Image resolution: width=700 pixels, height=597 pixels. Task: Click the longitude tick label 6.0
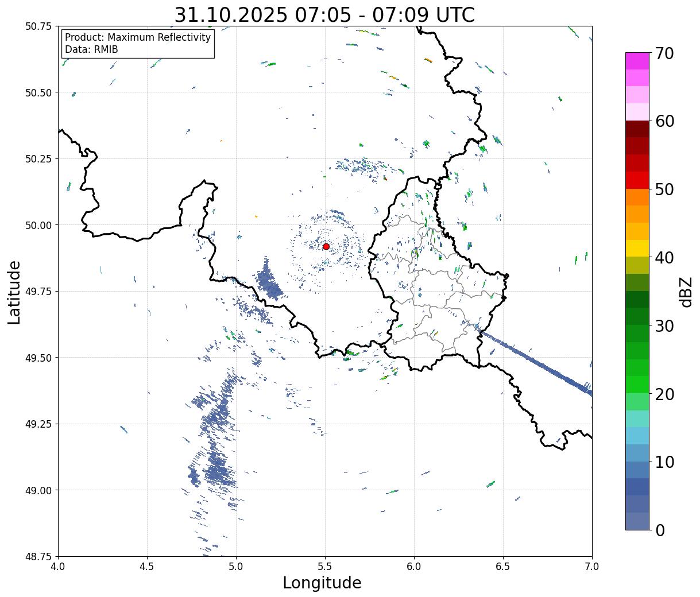pos(414,567)
